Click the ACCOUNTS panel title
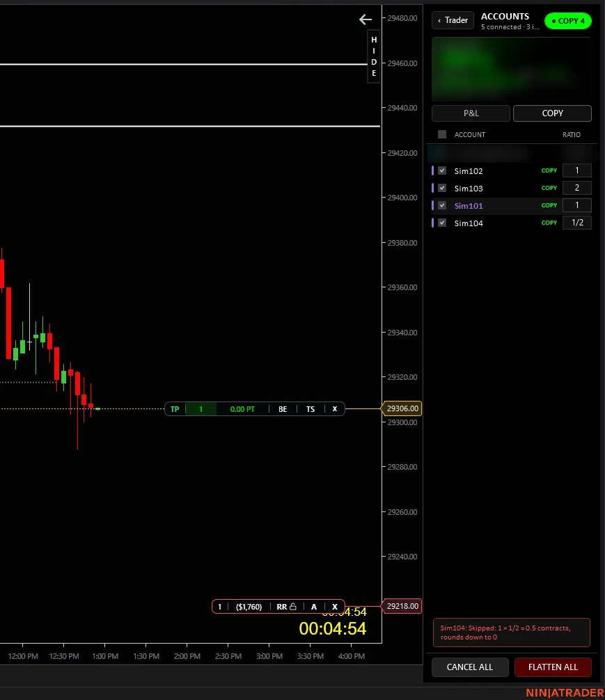The height and width of the screenshot is (700, 605). 505,17
